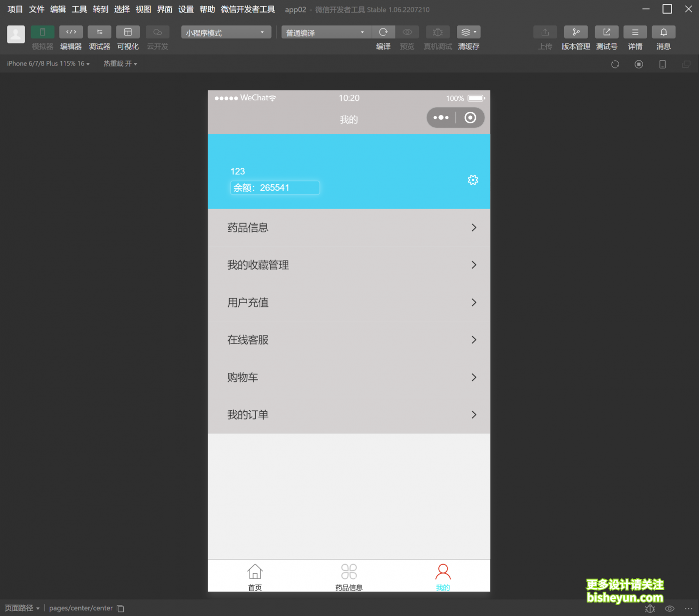Click the settings gear in profile header
Viewport: 699px width, 616px height.
pos(473,180)
